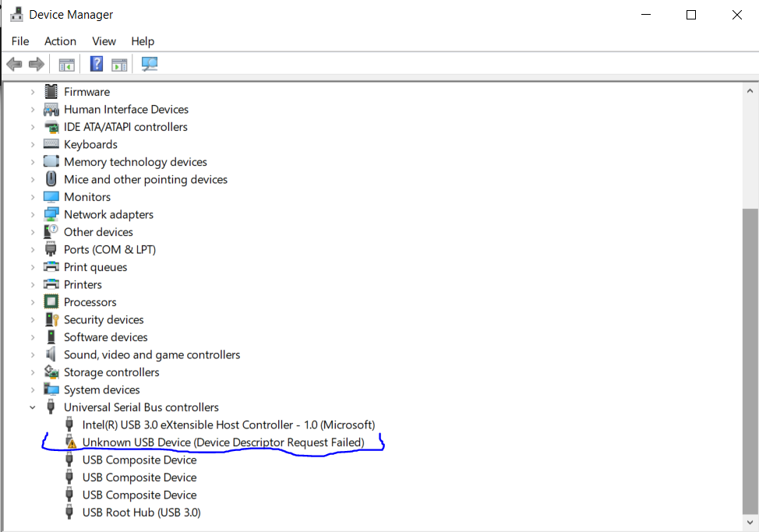The height and width of the screenshot is (532, 759).
Task: Click the Memory technology devices icon
Action: (x=51, y=161)
